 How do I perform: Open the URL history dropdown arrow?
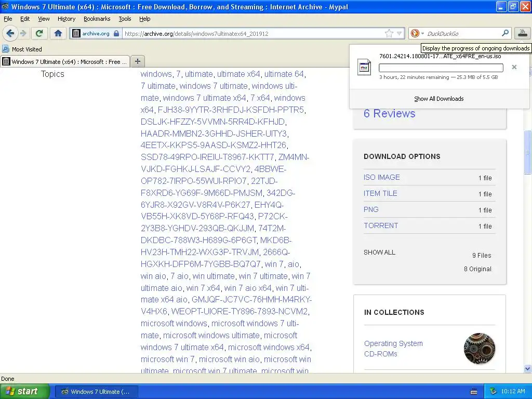(400, 33)
